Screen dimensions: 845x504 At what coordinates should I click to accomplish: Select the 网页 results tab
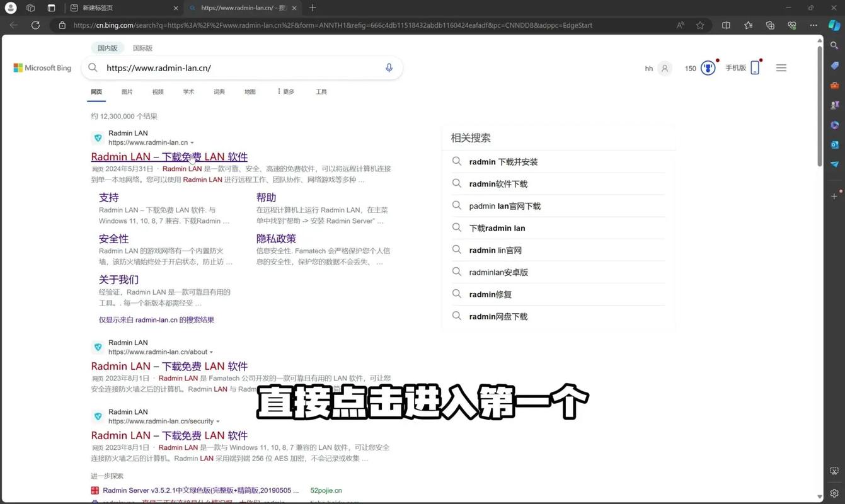coord(96,92)
